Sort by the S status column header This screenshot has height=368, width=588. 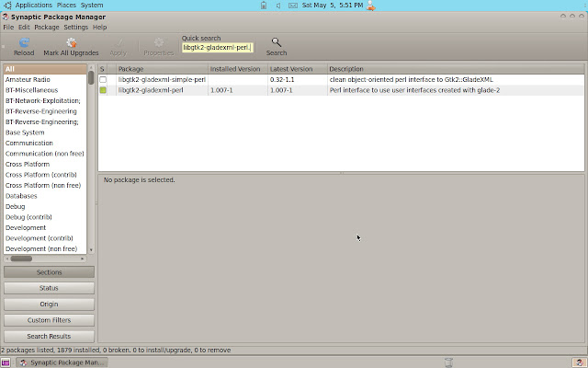102,69
